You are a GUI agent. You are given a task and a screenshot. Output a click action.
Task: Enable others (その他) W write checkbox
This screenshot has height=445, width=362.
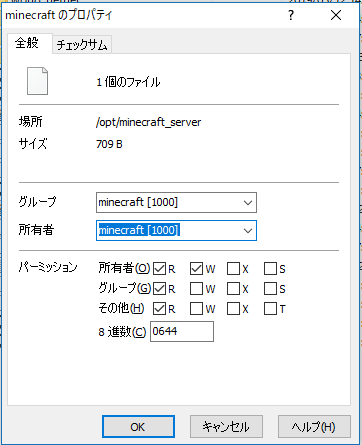pyautogui.click(x=196, y=309)
